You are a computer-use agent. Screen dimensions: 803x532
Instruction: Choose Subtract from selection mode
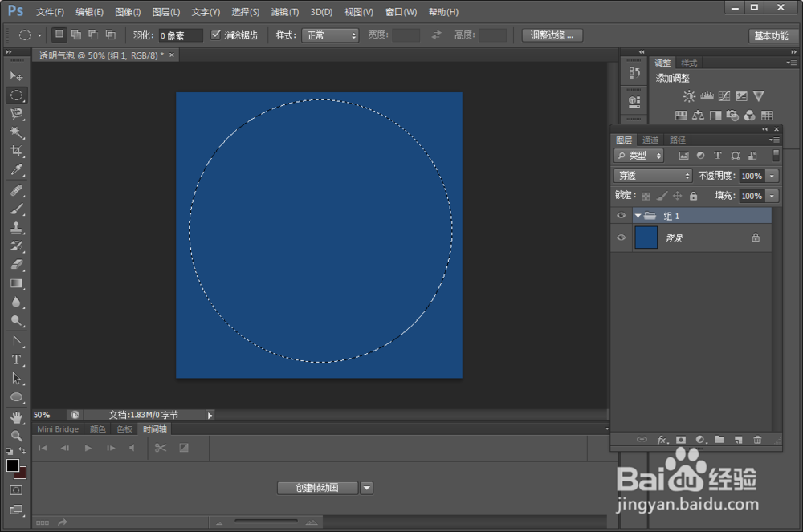coord(93,35)
